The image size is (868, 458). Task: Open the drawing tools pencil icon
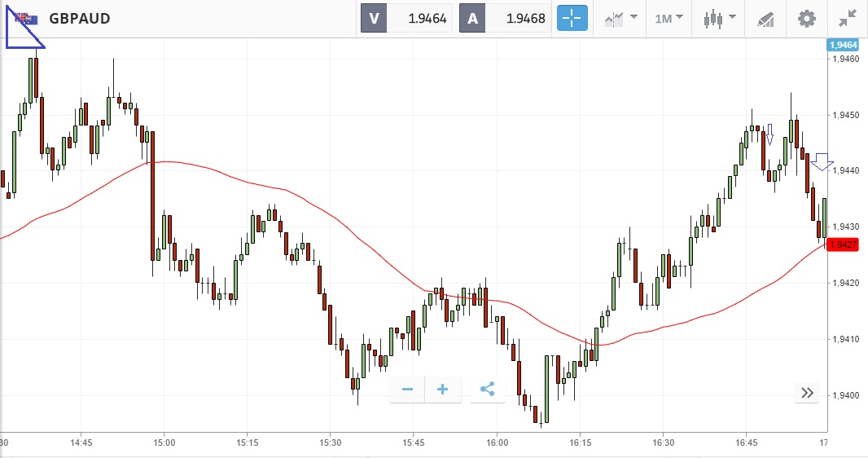pyautogui.click(x=765, y=18)
